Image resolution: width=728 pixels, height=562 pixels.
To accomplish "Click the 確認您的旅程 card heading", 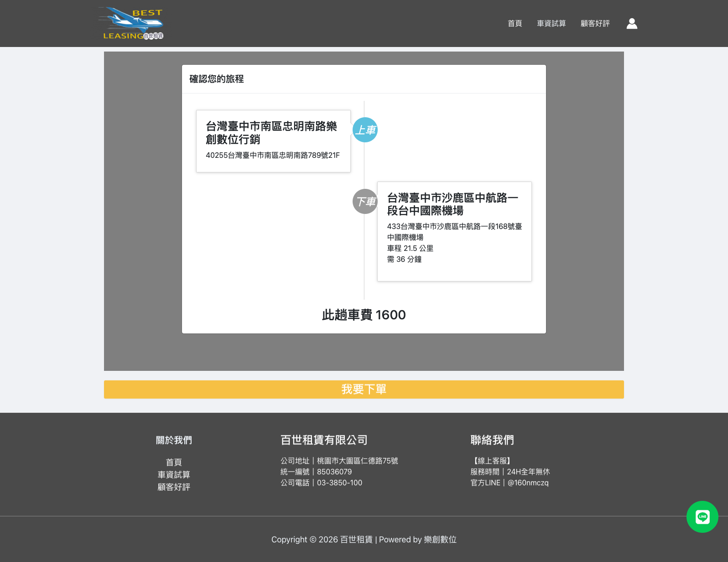I will click(x=217, y=79).
